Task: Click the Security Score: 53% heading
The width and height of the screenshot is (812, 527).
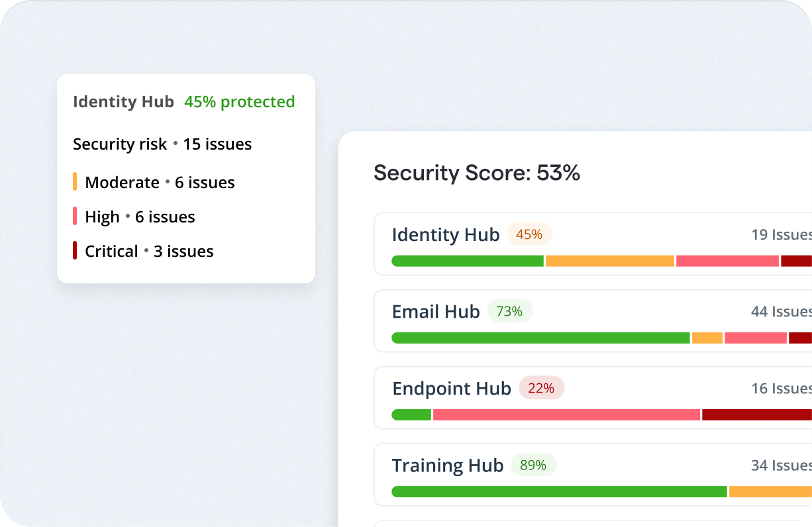Action: pyautogui.click(x=477, y=173)
